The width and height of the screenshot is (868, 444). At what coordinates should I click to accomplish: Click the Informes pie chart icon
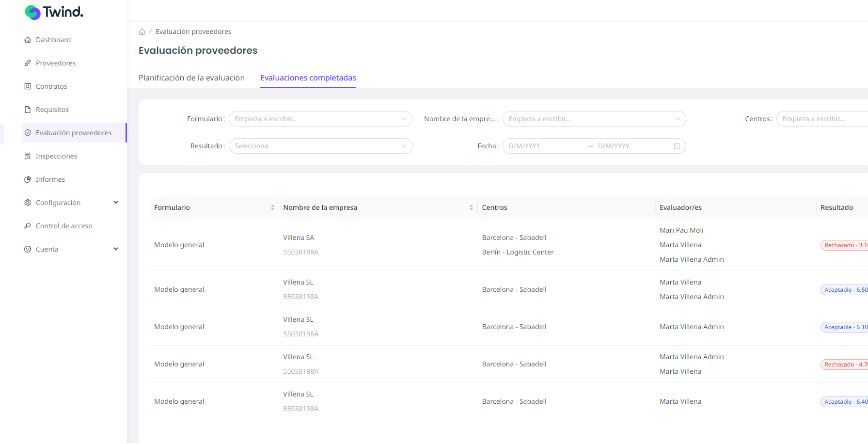pyautogui.click(x=28, y=179)
